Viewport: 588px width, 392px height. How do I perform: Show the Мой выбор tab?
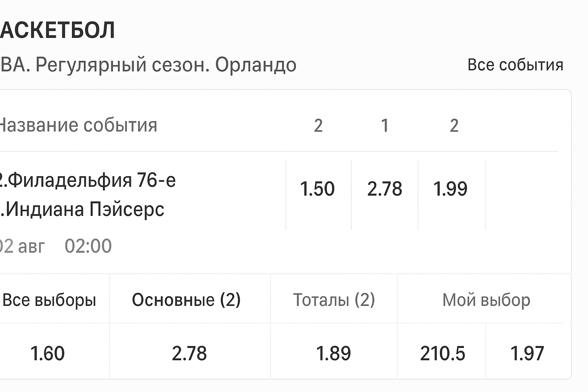tap(486, 300)
